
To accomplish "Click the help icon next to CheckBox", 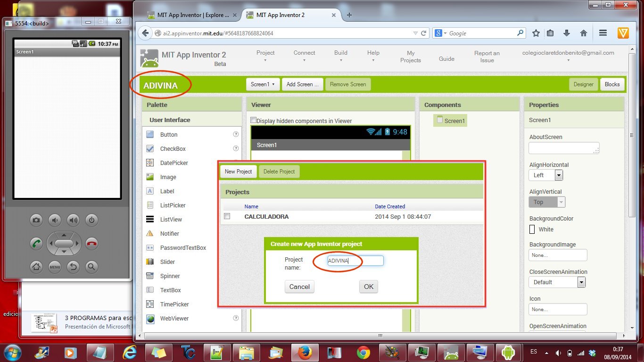I will pos(236,148).
